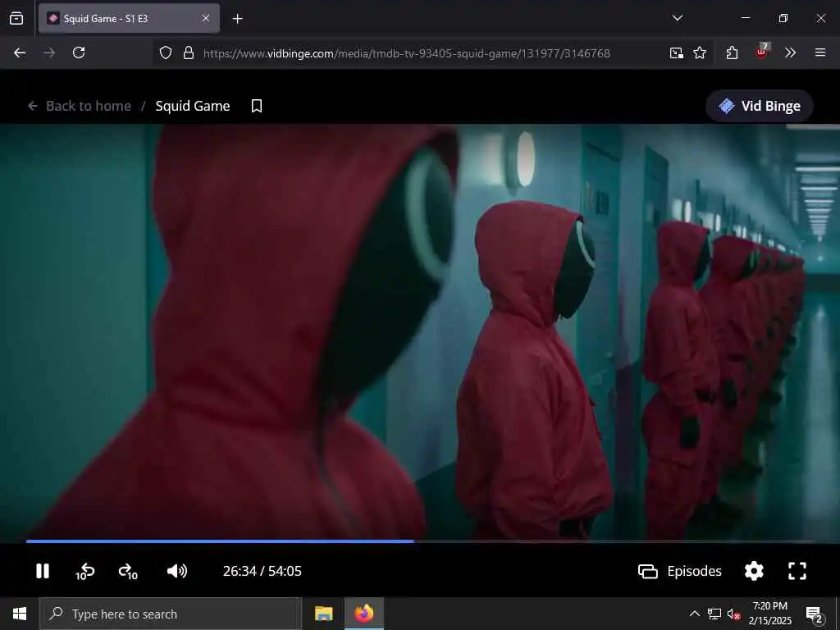The image size is (840, 630).
Task: Open Firefox View icon
Action: click(x=16, y=18)
